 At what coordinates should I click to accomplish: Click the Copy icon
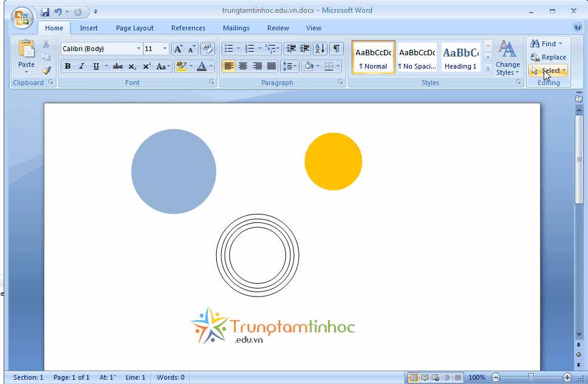46,57
